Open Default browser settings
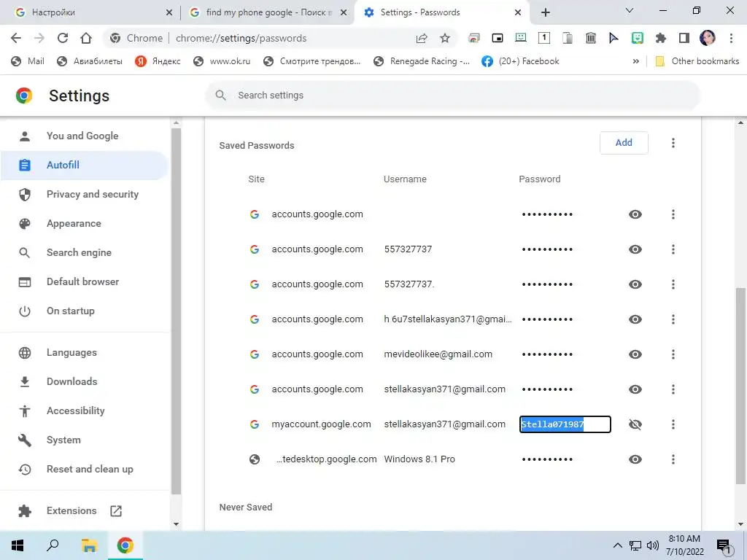Screen dimensions: 747x560 84,282
